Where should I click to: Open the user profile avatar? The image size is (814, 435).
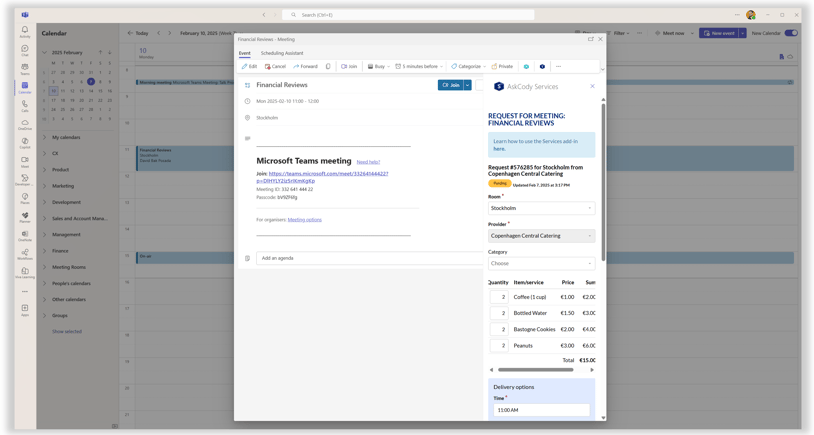(x=751, y=15)
